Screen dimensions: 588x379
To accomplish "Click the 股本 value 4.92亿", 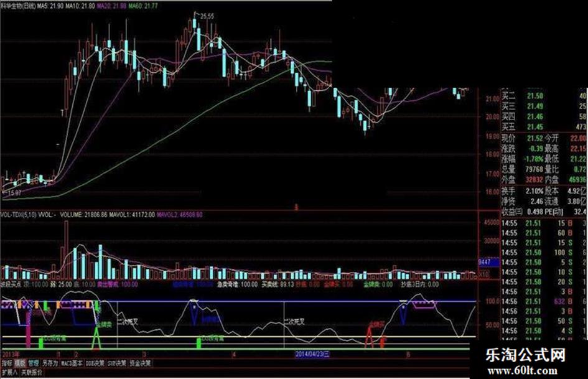I will tap(577, 191).
